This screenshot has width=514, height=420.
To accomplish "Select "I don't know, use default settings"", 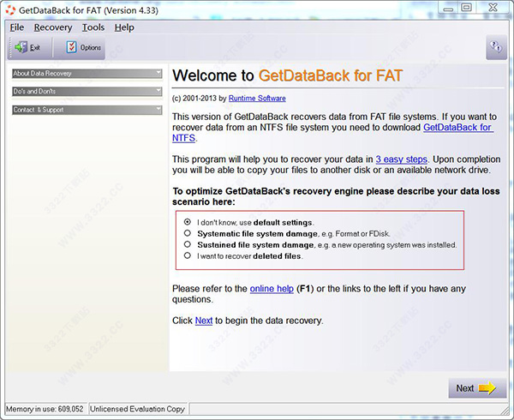I will [x=187, y=222].
